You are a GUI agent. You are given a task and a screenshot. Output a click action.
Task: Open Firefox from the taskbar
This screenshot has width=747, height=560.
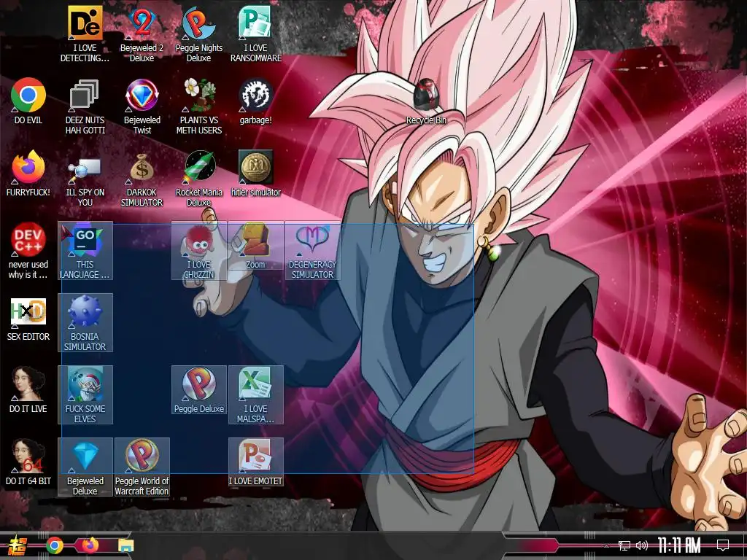point(90,545)
